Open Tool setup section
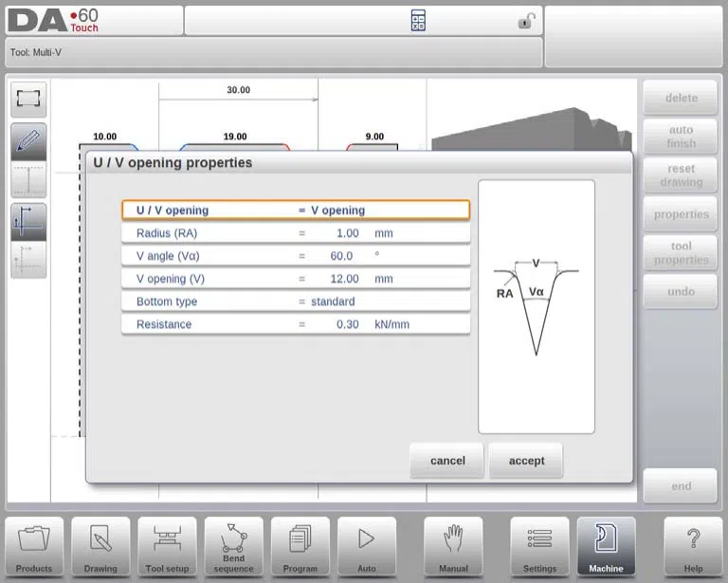This screenshot has height=583, width=728. tap(167, 547)
